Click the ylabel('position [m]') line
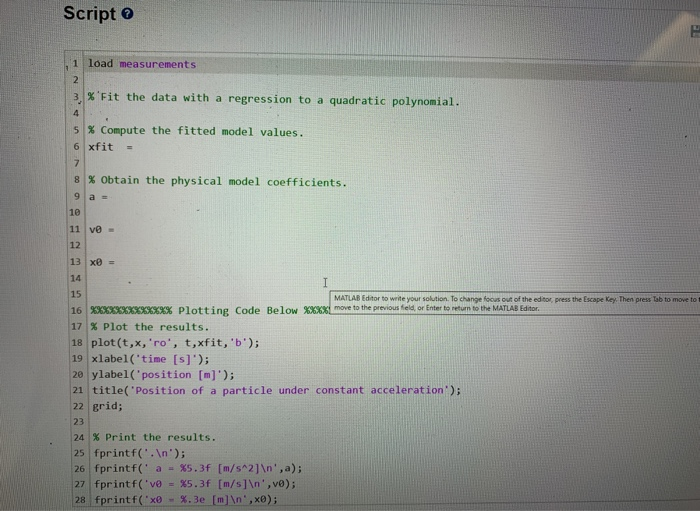700x511 pixels. pyautogui.click(x=163, y=374)
